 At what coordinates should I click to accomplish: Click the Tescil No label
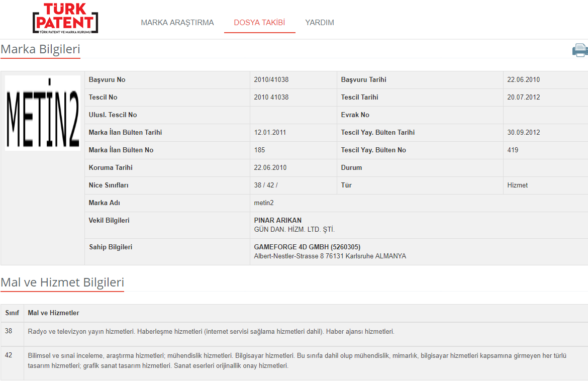pos(103,97)
